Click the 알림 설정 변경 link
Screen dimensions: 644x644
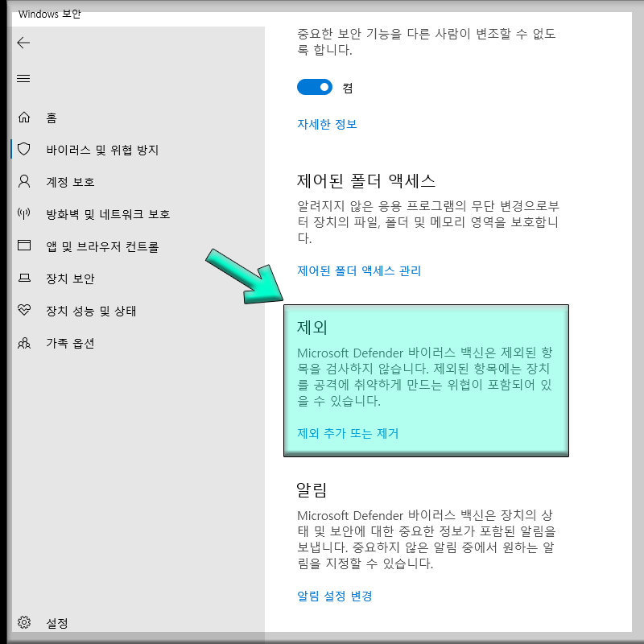tap(336, 596)
